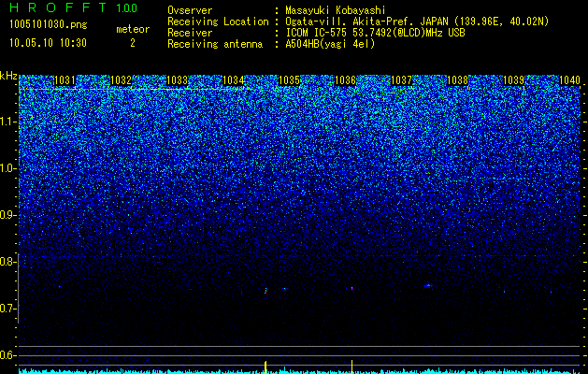Click the red meteor echo near 1036
Viewport: 588px width, 374px height.
pyautogui.click(x=352, y=289)
